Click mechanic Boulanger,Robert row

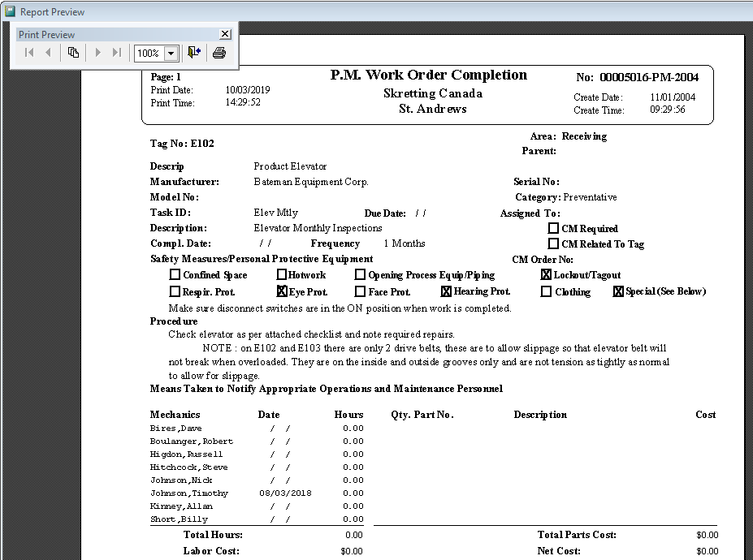pyautogui.click(x=257, y=441)
